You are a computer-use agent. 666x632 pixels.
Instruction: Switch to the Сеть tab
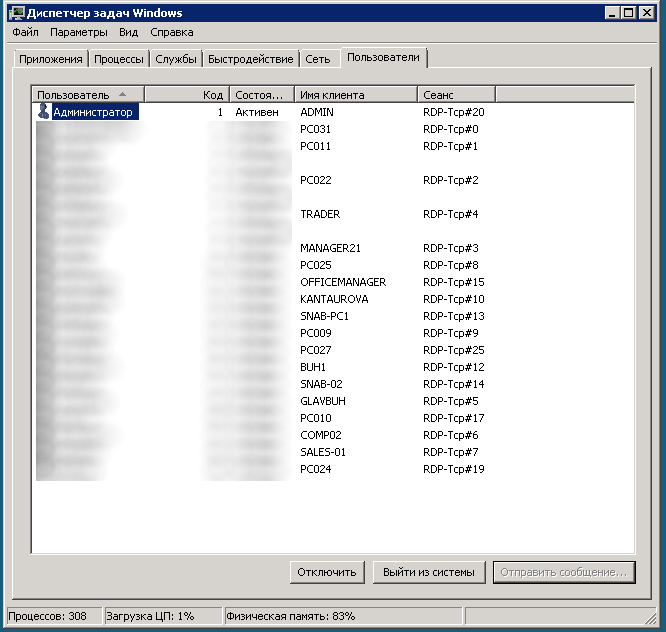click(x=318, y=59)
